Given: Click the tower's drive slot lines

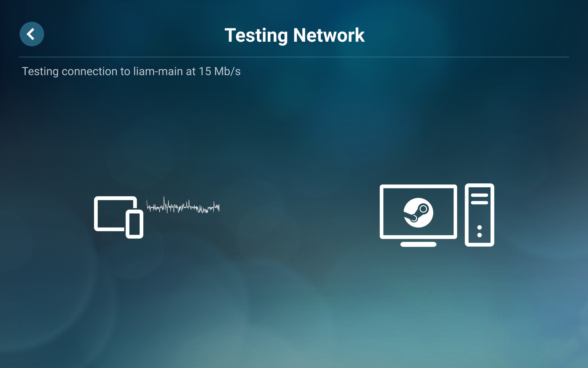Looking at the screenshot, I should tap(480, 199).
